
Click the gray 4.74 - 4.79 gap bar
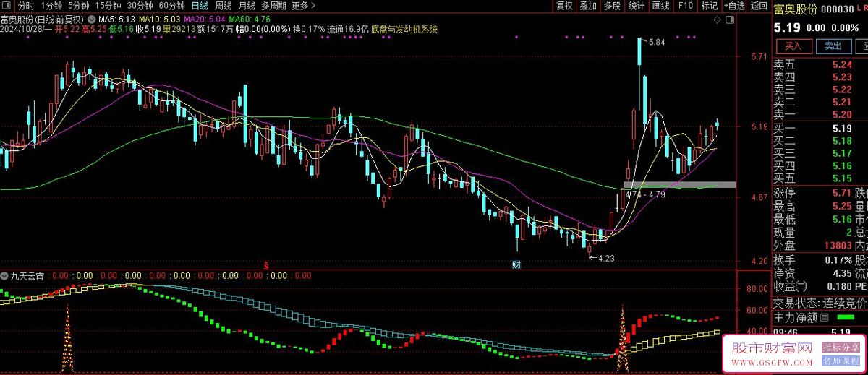tap(680, 184)
